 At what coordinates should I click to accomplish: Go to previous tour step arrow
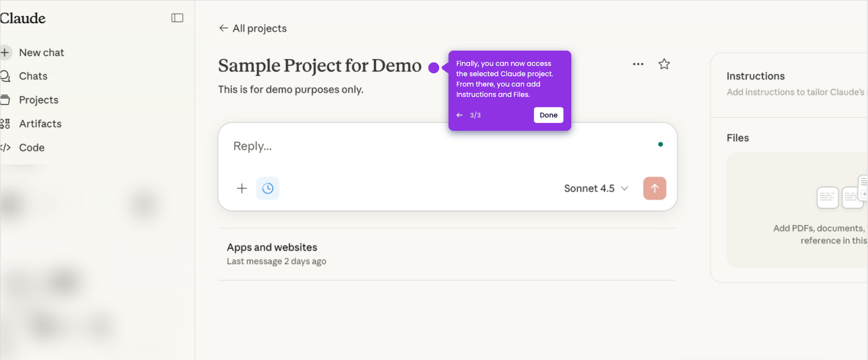point(459,115)
